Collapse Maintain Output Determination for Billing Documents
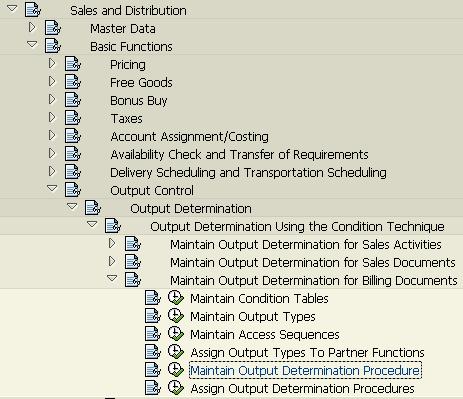 click(112, 278)
